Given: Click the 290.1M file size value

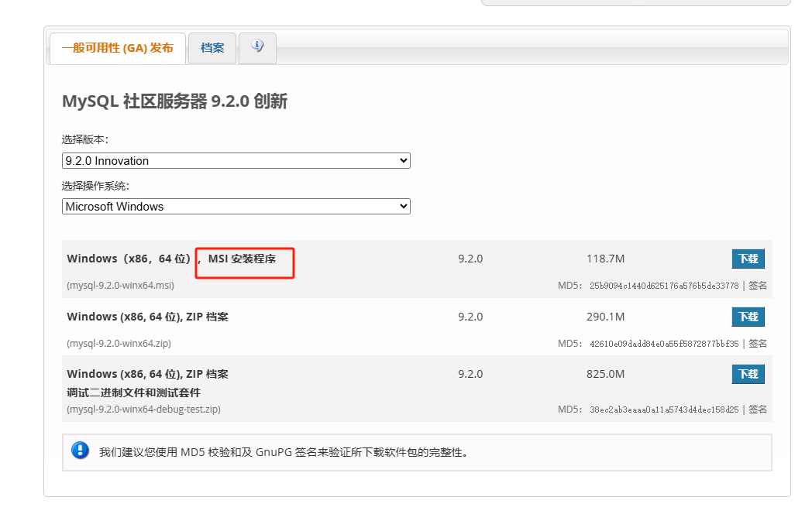Looking at the screenshot, I should click(x=605, y=317).
